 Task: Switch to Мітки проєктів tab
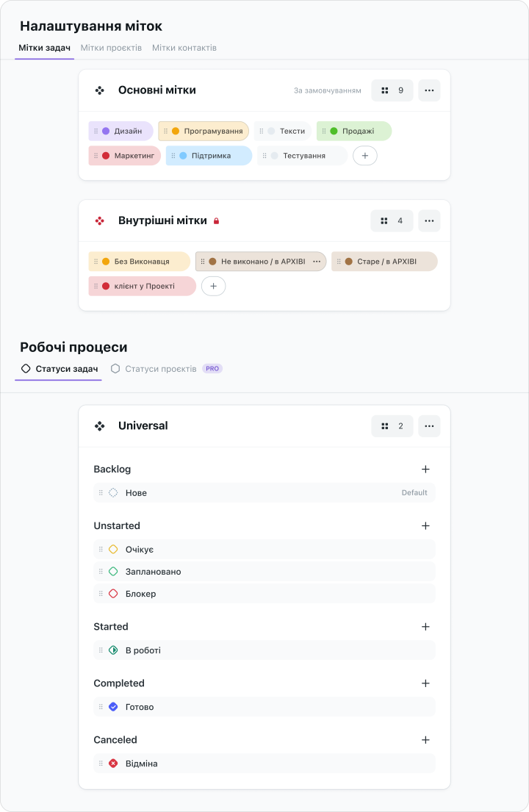(x=111, y=48)
